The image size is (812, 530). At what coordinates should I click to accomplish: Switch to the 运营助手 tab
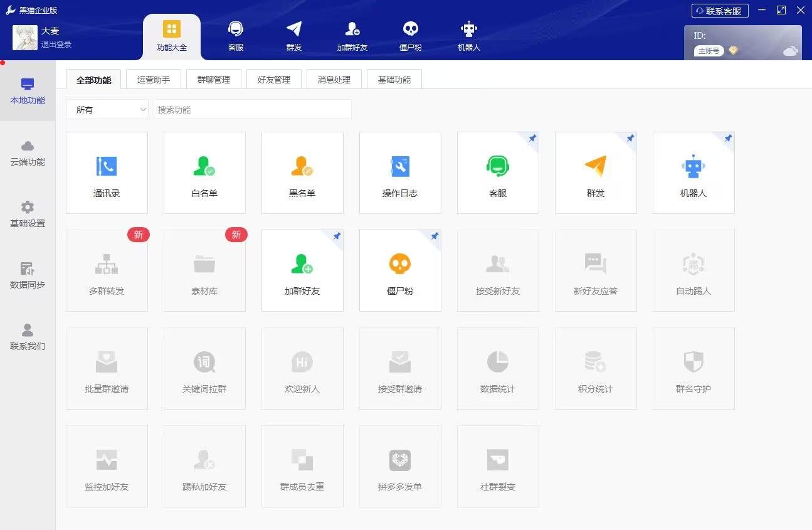pos(153,79)
